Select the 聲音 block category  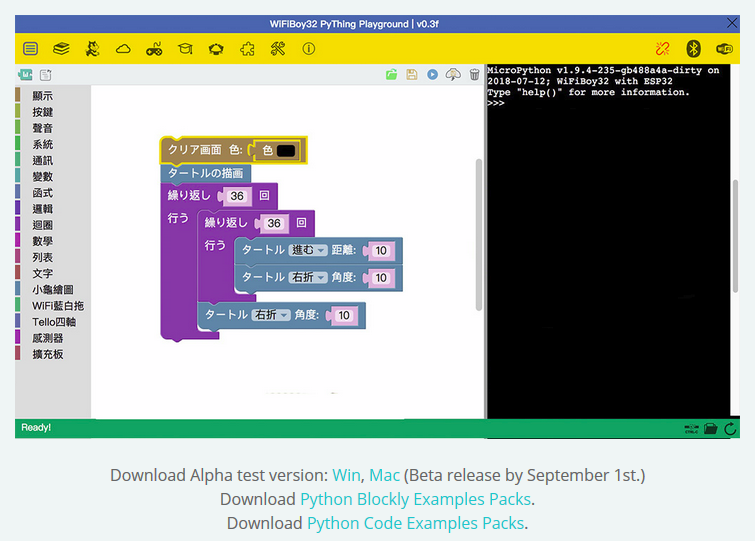tap(43, 128)
